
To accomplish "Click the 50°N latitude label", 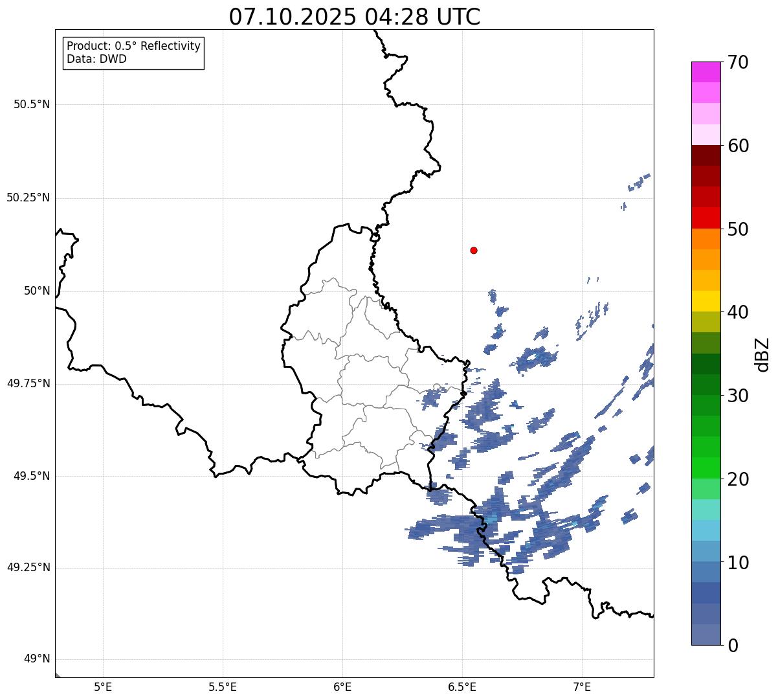I will [37, 291].
